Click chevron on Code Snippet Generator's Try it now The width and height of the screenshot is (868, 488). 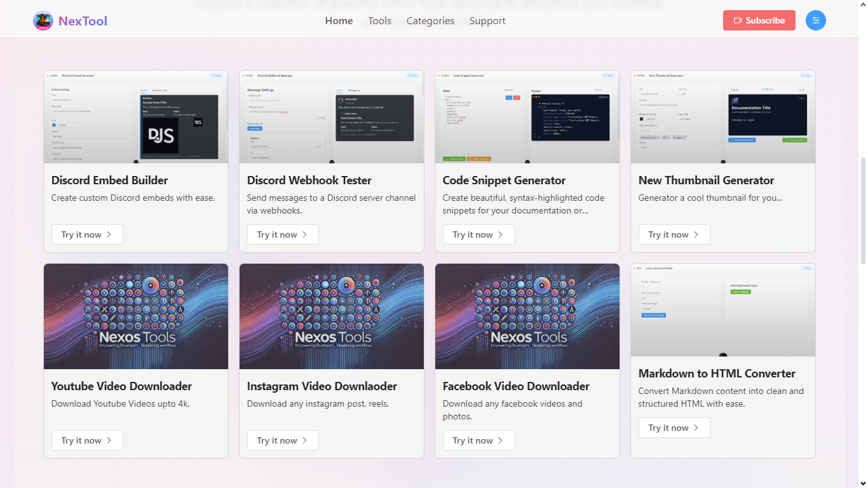501,234
